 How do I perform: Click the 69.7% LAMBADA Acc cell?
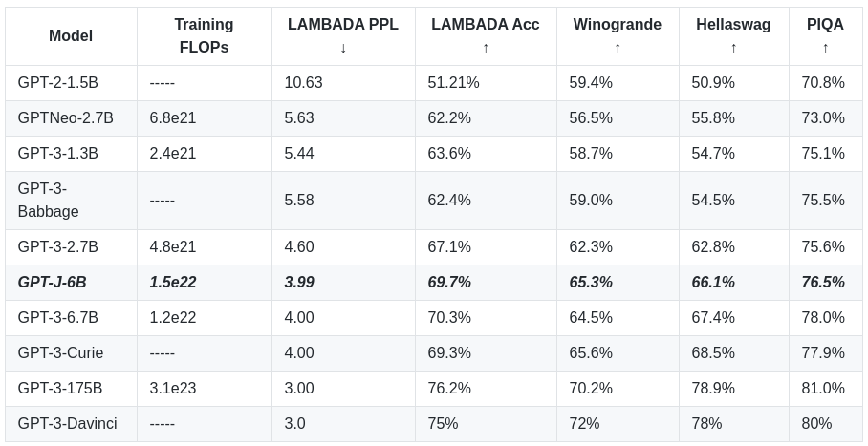(x=449, y=283)
